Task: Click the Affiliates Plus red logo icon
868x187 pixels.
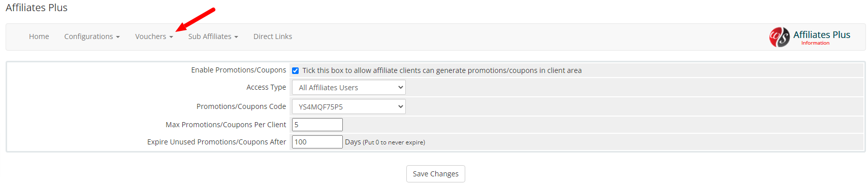Action: coord(779,37)
